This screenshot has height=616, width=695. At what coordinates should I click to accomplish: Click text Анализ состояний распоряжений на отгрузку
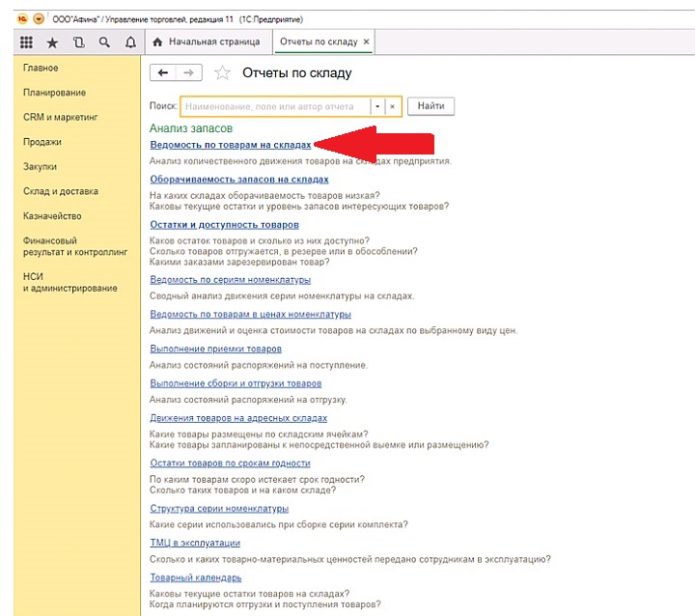click(x=248, y=400)
